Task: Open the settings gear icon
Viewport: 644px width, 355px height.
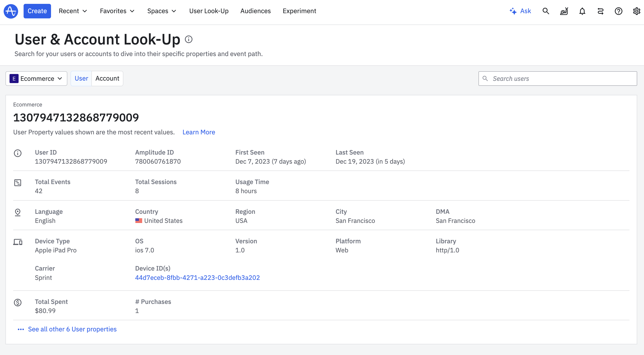Action: click(x=636, y=11)
